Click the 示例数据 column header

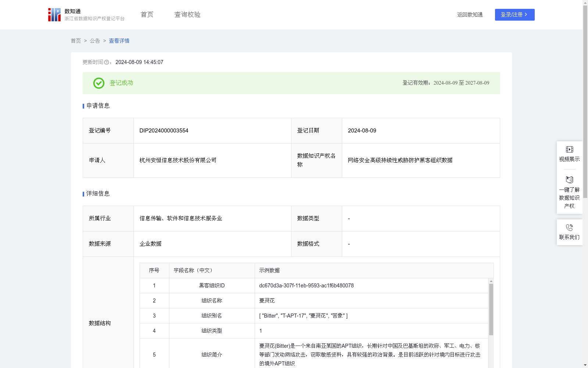374,270
